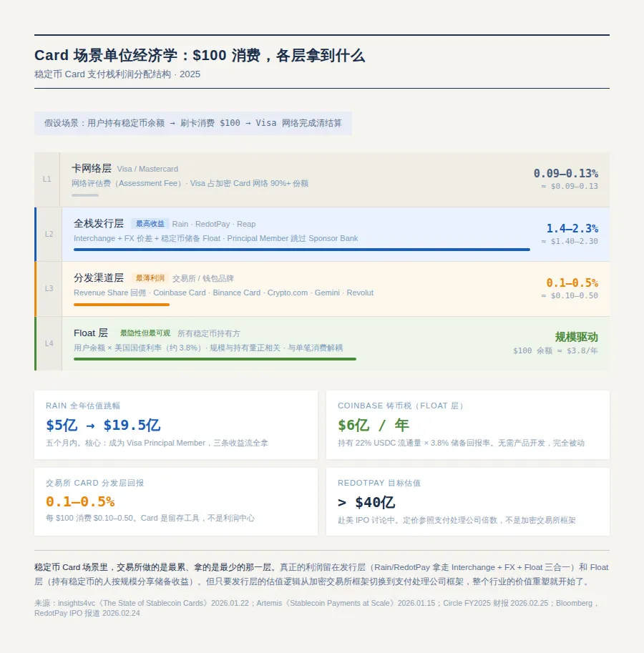Viewport: 644px width, 653px height.
Task: Click the orange bar under 分发渠道层
Action: pyautogui.click(x=122, y=304)
